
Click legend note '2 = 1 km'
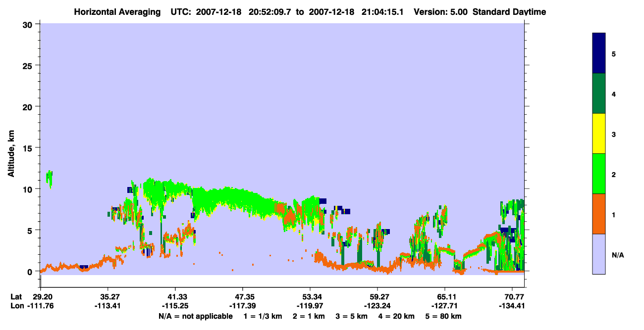click(309, 316)
